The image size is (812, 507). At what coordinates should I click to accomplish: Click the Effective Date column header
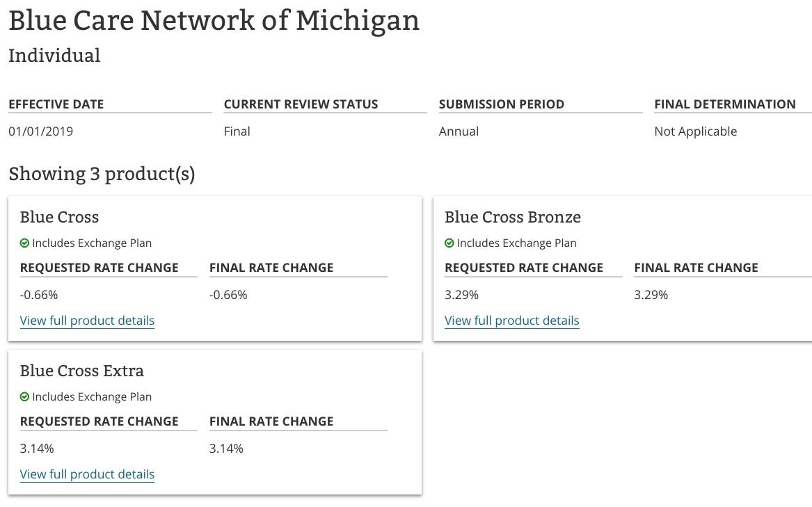(56, 104)
